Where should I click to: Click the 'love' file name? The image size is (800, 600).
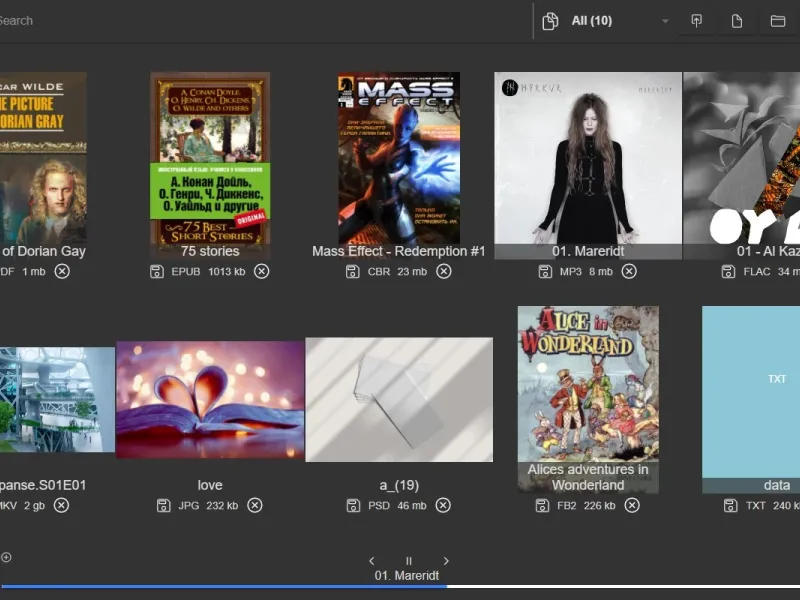(210, 485)
